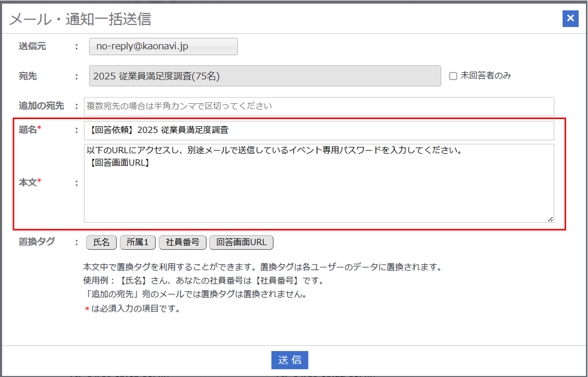Viewport: 588px width, 377px height.
Task: Insert the 所属1 replacement tag
Action: pyautogui.click(x=138, y=243)
